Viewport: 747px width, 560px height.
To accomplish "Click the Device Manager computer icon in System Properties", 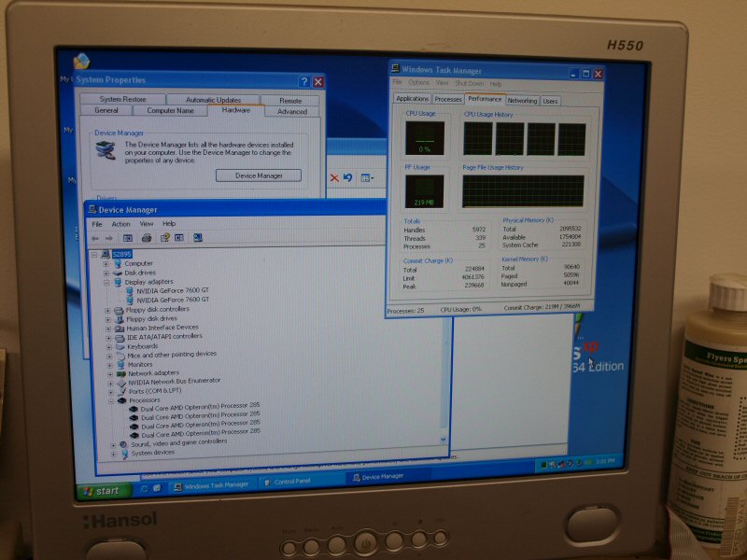I will pyautogui.click(x=106, y=151).
